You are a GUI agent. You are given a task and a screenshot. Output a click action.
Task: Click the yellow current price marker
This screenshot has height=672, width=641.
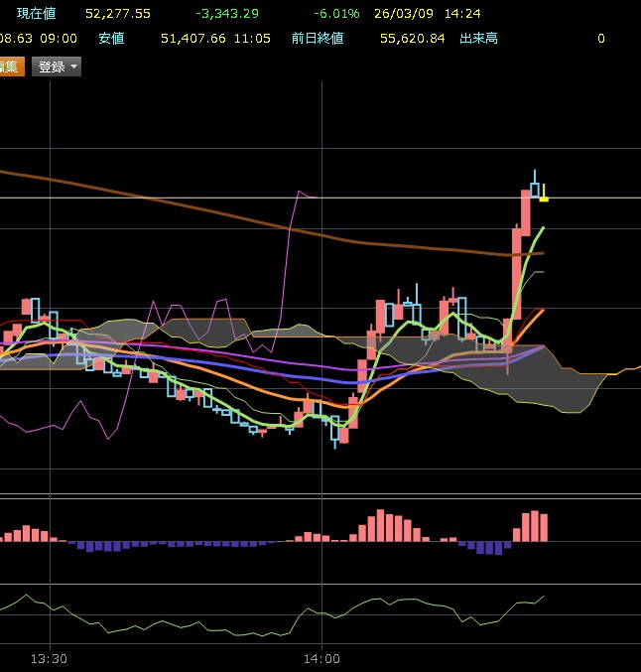pos(544,198)
